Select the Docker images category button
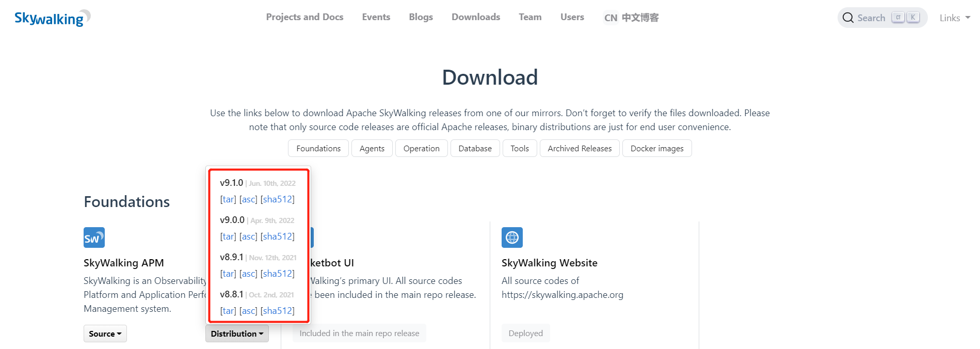980x349 pixels. (656, 148)
